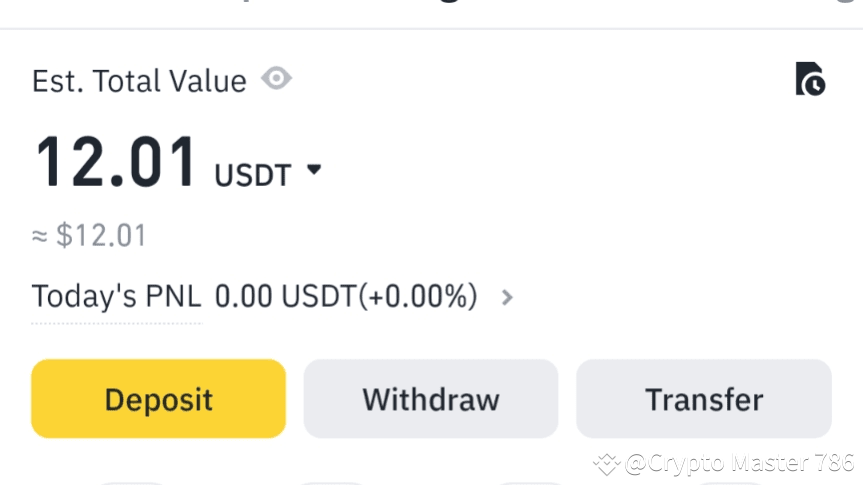Click the Binance Square watermark logo

coord(607,463)
